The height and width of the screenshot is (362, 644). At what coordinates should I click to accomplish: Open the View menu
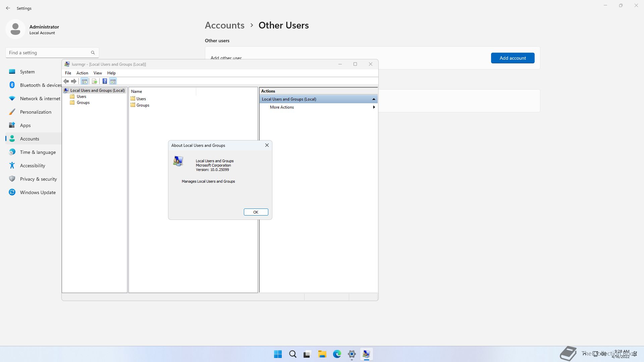[x=98, y=73]
